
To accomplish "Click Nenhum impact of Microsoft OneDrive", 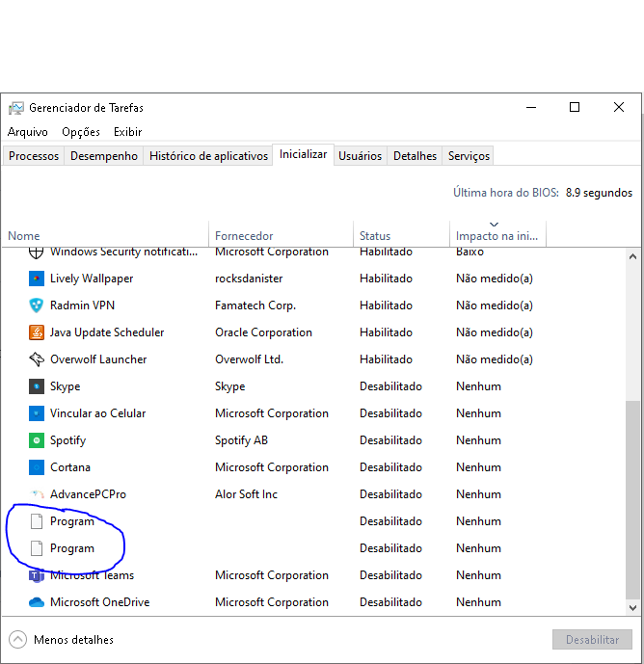I will tap(478, 602).
